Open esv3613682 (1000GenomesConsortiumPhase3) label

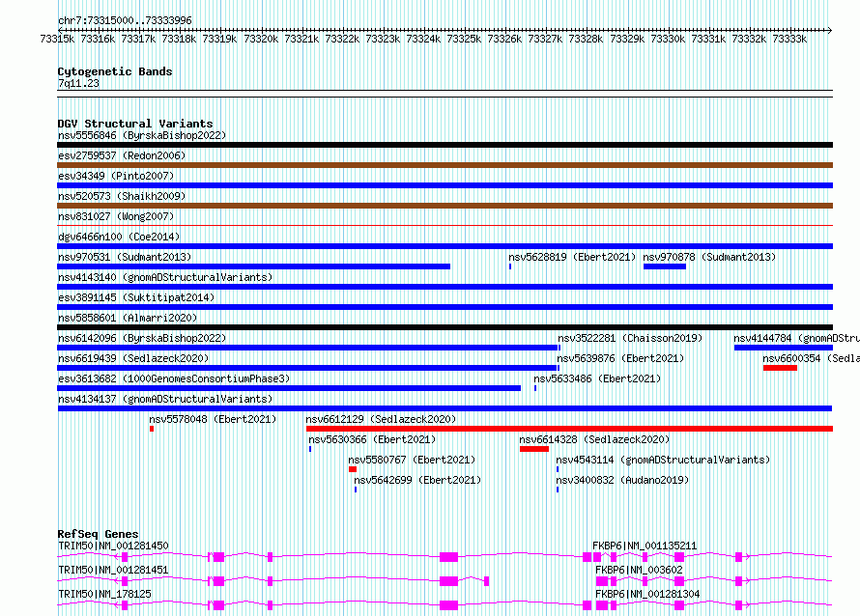pos(174,378)
